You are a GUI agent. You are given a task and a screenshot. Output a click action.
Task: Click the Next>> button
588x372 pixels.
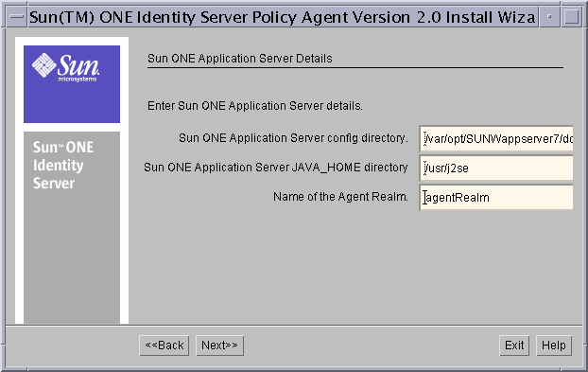tap(219, 345)
